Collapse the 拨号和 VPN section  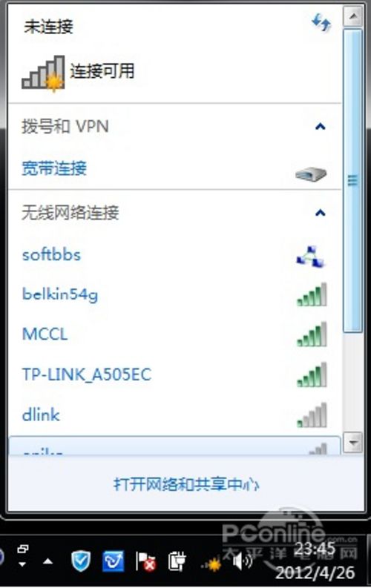tap(320, 127)
